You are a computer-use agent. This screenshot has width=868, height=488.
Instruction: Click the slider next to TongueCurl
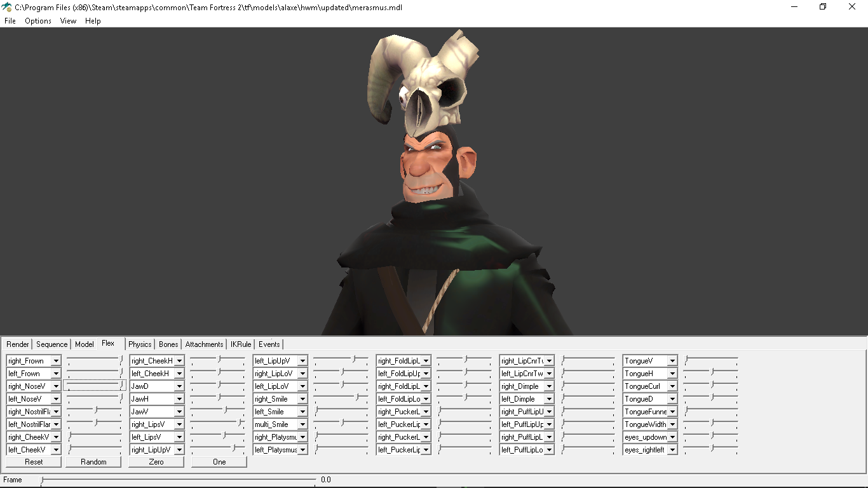click(x=711, y=386)
